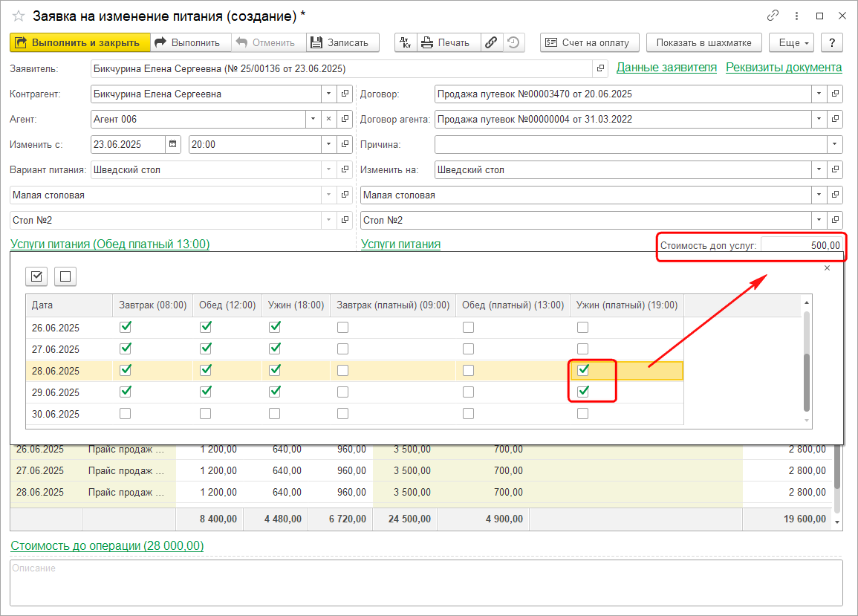The height and width of the screenshot is (616, 858).
Task: Open the Данные заявителя link
Action: pyautogui.click(x=666, y=68)
